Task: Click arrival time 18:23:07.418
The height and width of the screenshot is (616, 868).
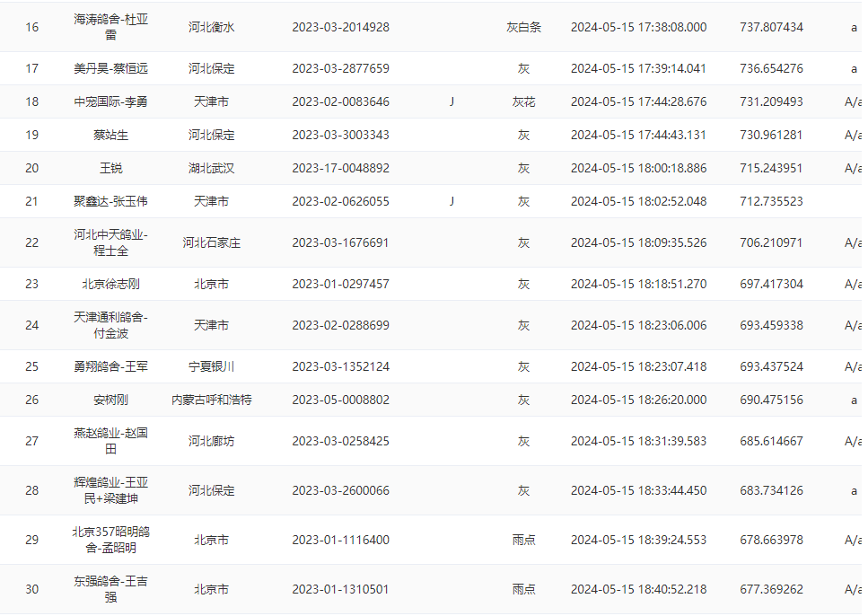Action: coord(638,366)
